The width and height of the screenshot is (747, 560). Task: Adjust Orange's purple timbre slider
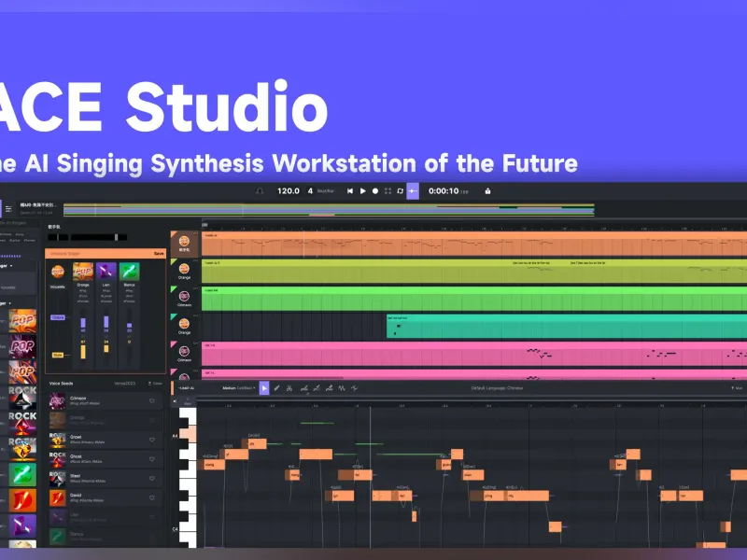click(83, 323)
